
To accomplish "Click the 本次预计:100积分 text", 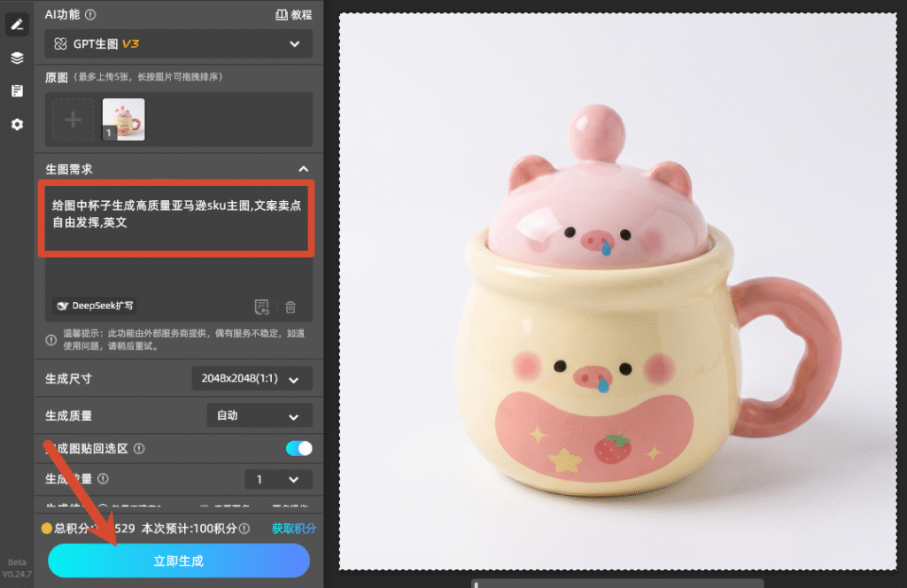I will tap(190, 529).
